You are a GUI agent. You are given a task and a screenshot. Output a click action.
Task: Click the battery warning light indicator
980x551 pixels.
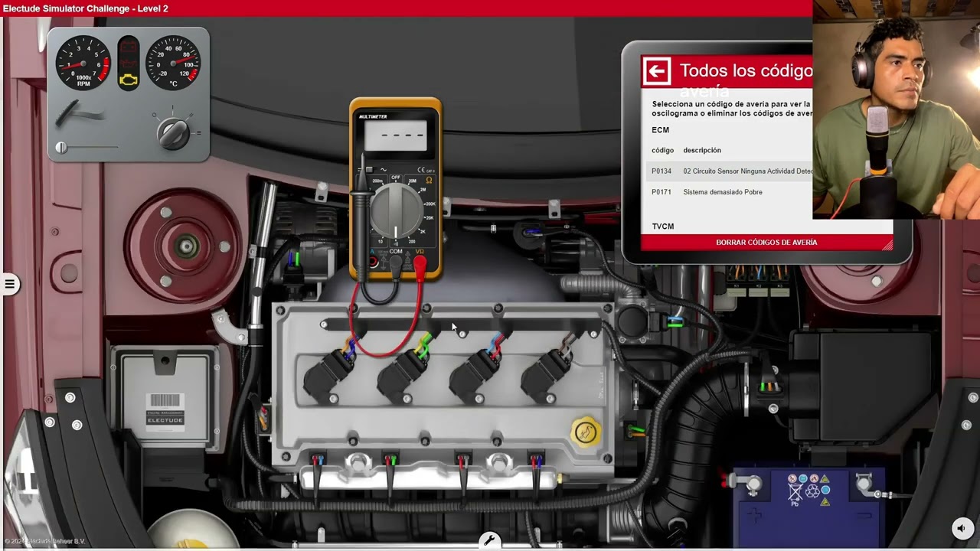tap(129, 46)
